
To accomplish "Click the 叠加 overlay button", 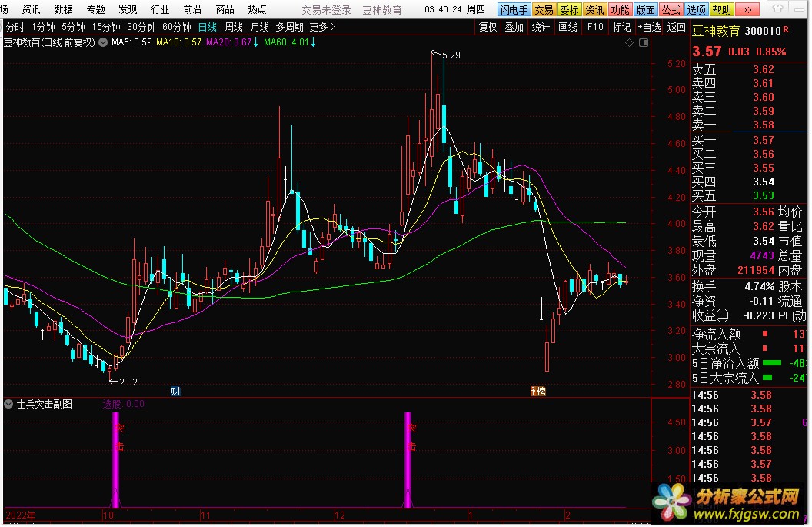I will [x=514, y=27].
